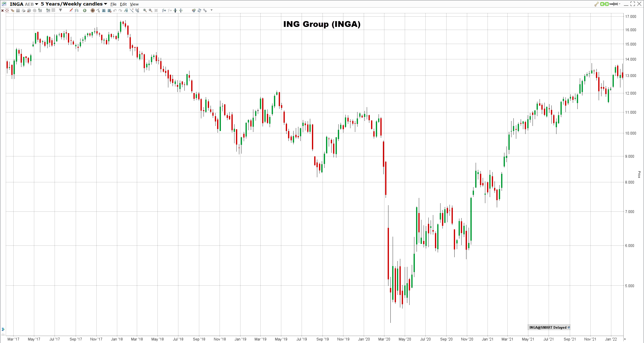Toggle the brown crosshair cursor tool
Image resolution: width=644 pixels, height=343 pixels.
[x=93, y=10]
